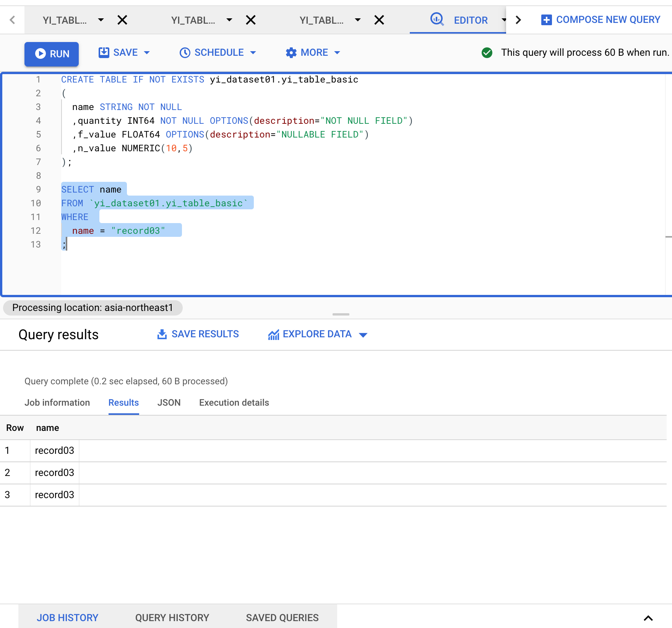Open the JOB HISTORY panel
The width and height of the screenshot is (672, 628).
68,618
